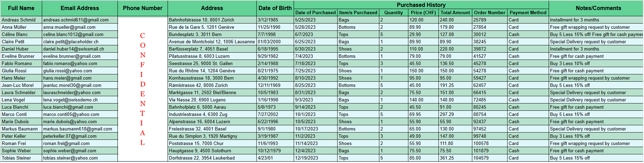Select the Email Address column header
644x163 pixels.
click(80, 8)
